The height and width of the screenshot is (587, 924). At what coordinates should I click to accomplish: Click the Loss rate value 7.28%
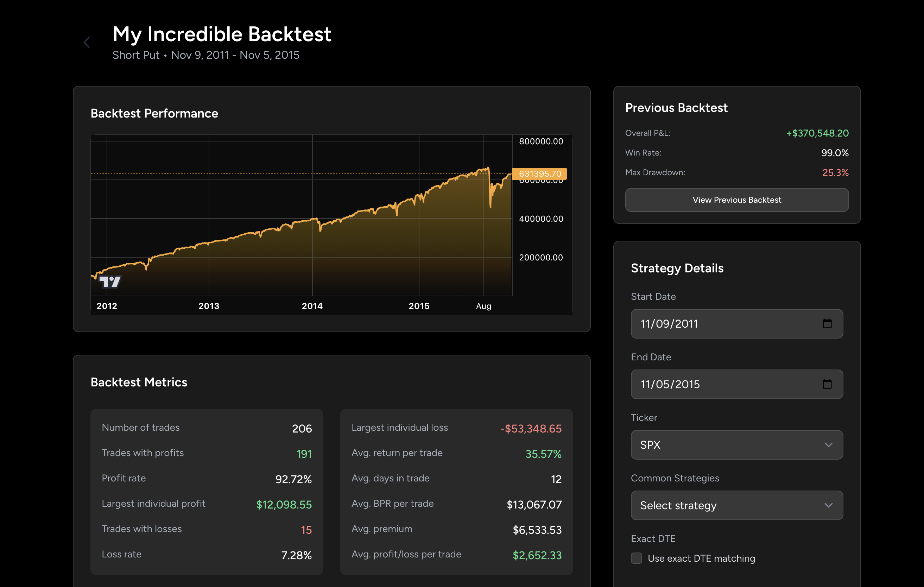click(296, 555)
